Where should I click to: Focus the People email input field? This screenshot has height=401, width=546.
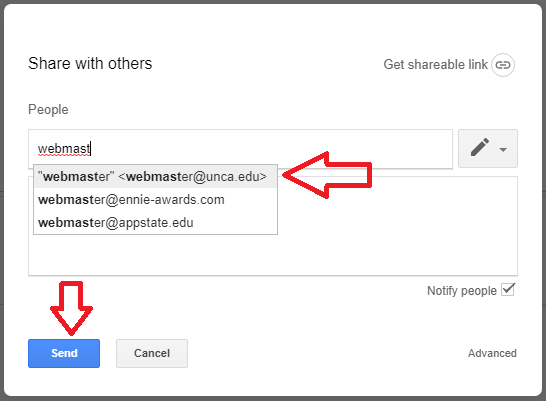(240, 149)
